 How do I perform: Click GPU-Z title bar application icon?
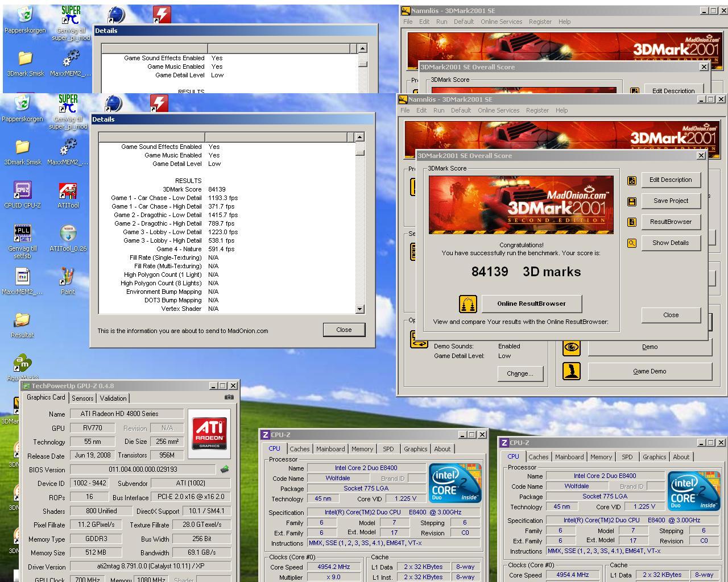coord(26,386)
